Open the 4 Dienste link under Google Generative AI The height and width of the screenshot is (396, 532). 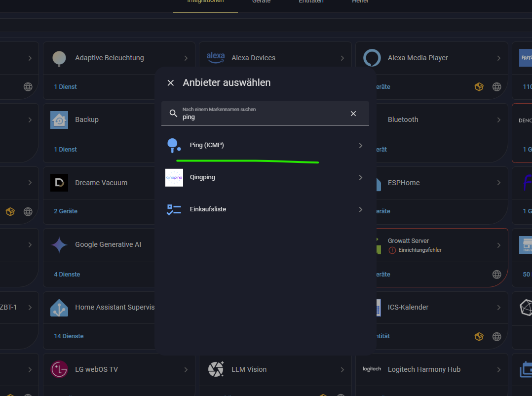tap(67, 274)
